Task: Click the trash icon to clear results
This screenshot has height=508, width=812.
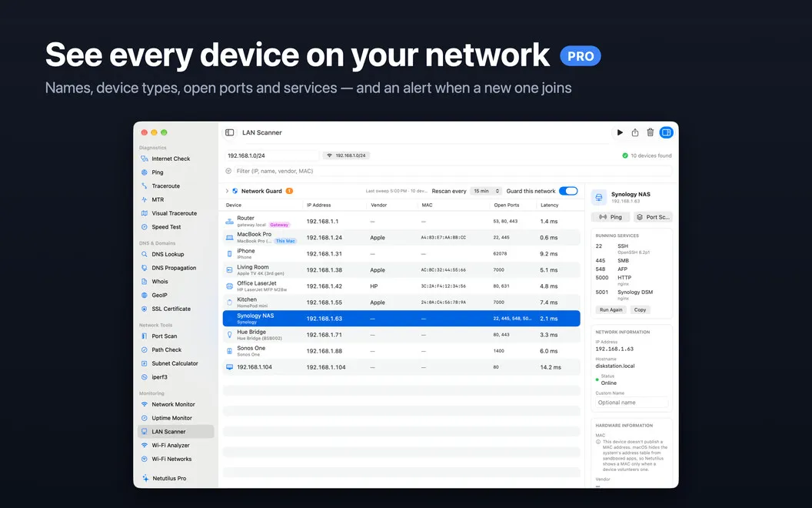Action: [x=651, y=132]
